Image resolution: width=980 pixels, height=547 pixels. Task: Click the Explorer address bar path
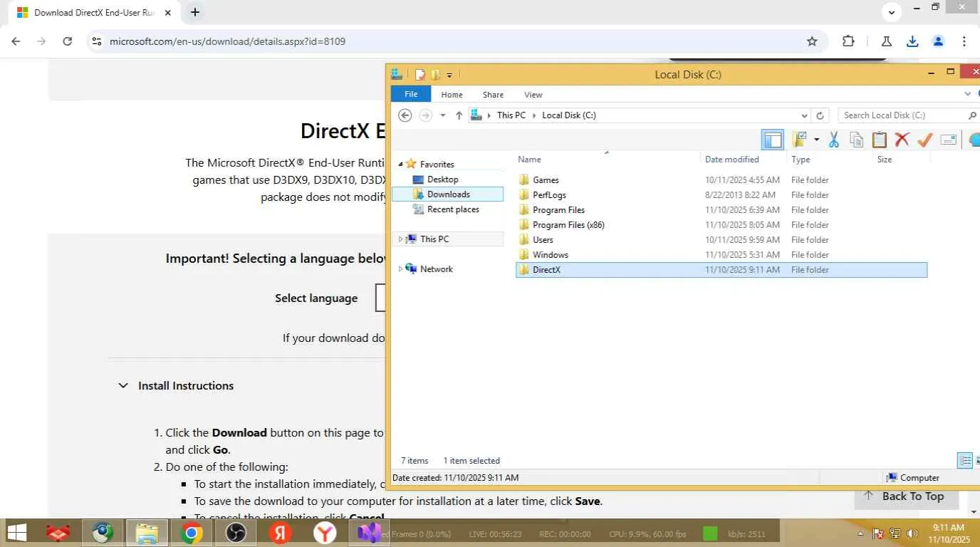pyautogui.click(x=640, y=115)
